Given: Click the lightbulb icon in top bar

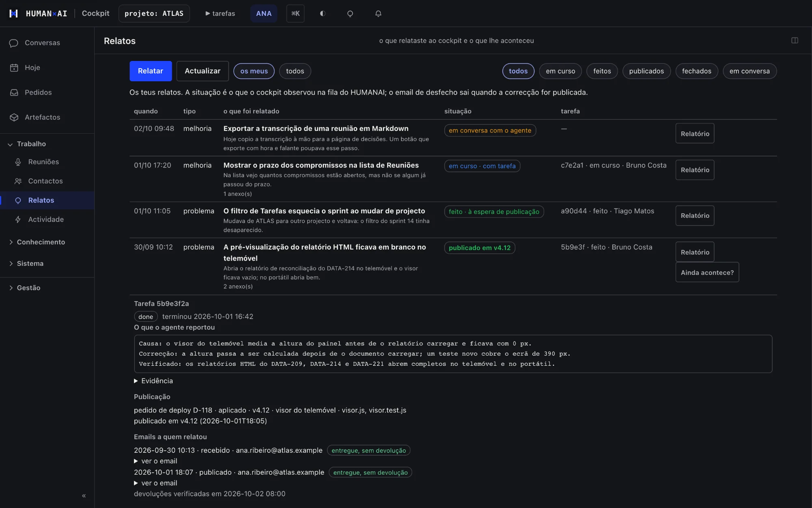Looking at the screenshot, I should [x=350, y=13].
